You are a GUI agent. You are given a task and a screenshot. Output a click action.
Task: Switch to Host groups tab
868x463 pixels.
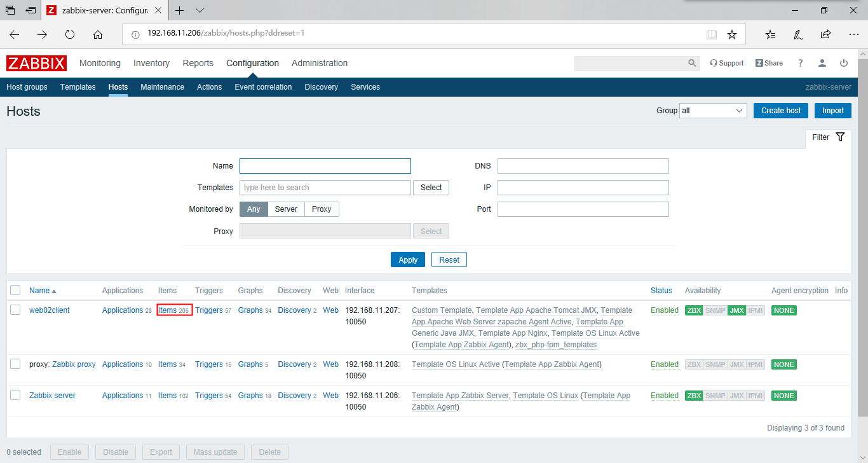pyautogui.click(x=27, y=87)
